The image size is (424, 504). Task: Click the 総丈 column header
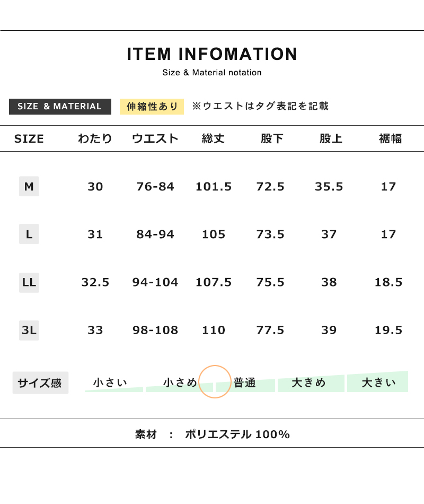pyautogui.click(x=213, y=138)
